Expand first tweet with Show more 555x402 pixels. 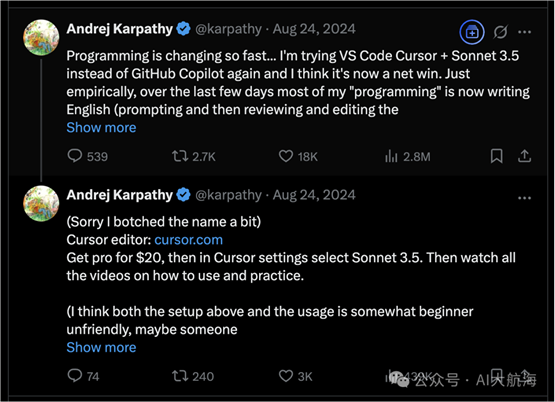tap(101, 127)
